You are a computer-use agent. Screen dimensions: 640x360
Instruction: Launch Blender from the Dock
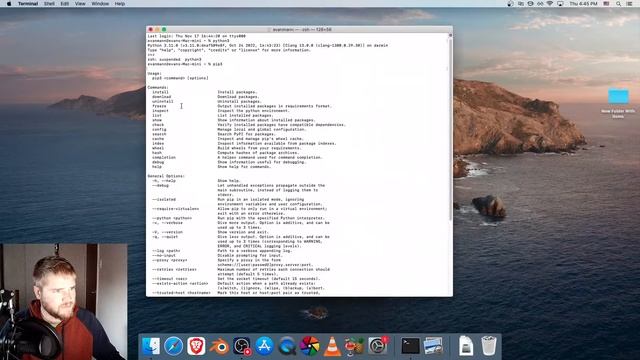(219, 346)
